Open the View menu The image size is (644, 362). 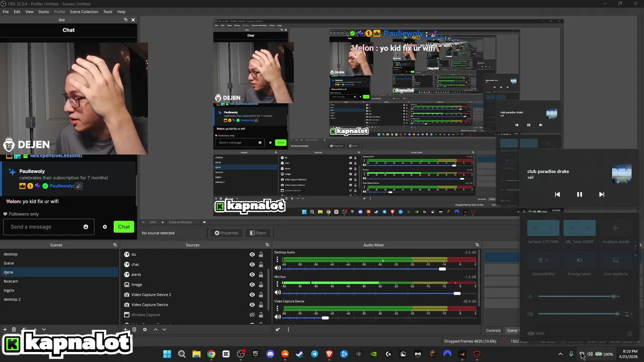pos(29,12)
